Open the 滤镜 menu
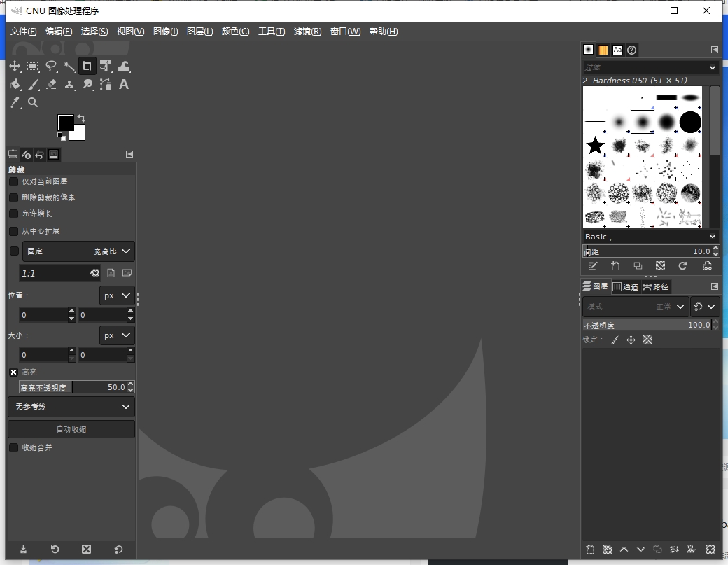The width and height of the screenshot is (728, 565). click(307, 31)
